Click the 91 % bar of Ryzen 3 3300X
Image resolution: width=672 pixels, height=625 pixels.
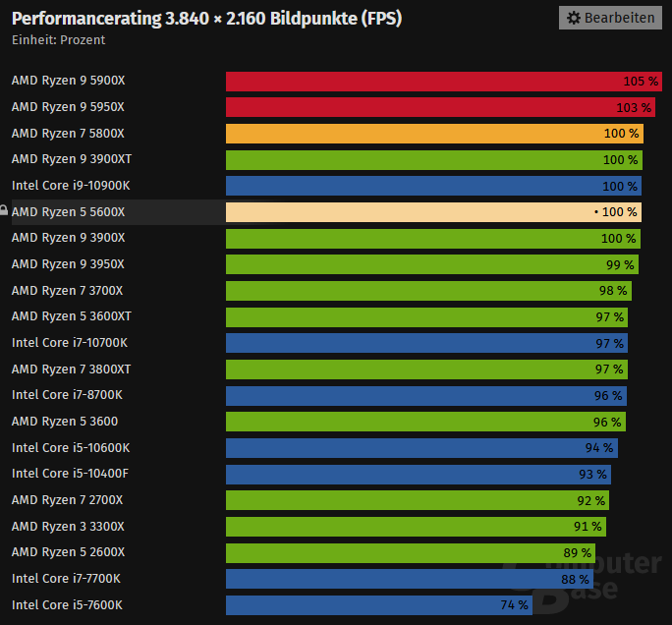417,527
